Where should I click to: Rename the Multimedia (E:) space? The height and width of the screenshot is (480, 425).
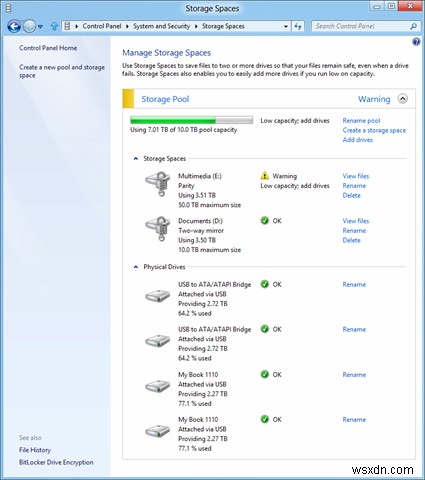tap(354, 186)
